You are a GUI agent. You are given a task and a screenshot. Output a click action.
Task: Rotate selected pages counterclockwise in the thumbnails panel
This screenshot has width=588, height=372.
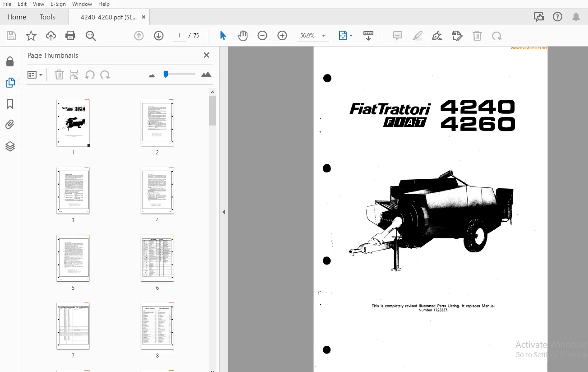click(x=90, y=75)
